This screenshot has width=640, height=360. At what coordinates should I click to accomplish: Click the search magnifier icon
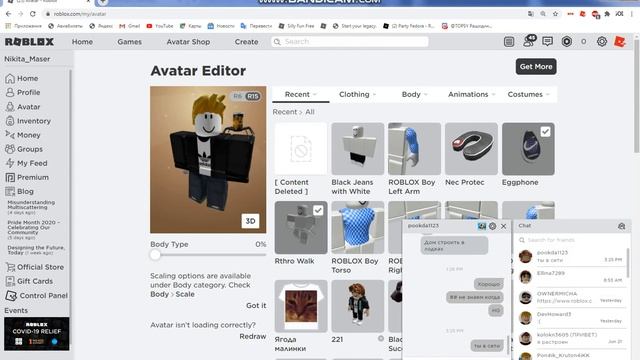(x=277, y=42)
